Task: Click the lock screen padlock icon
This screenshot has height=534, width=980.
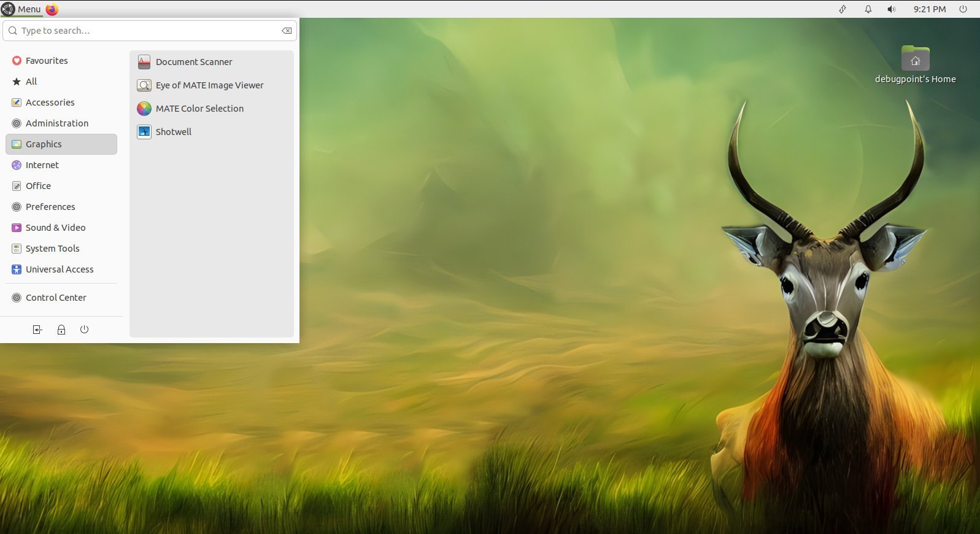Action: pyautogui.click(x=61, y=330)
